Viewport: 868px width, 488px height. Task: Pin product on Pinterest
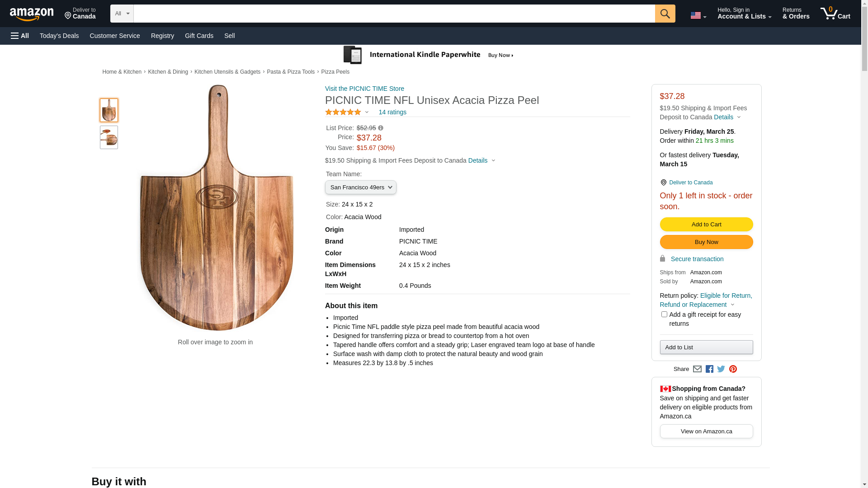[733, 369]
